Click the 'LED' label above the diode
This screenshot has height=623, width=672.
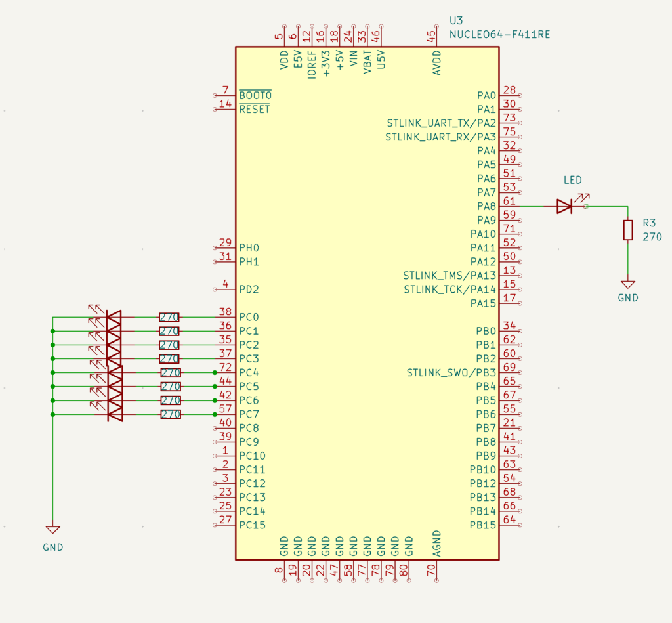coord(573,180)
